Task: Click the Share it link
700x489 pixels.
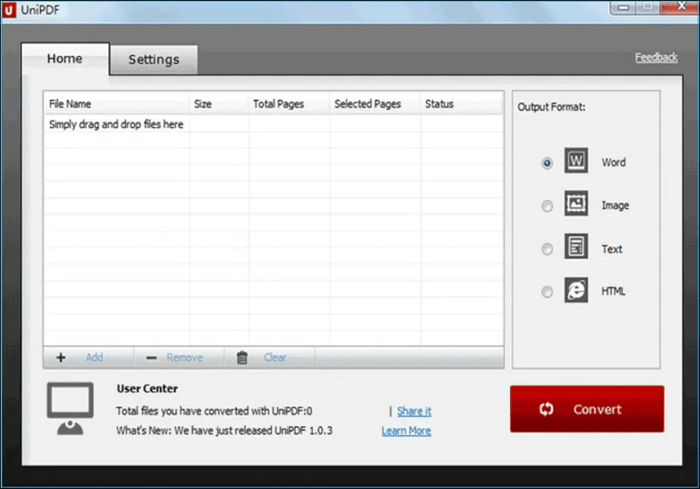Action: tap(414, 411)
